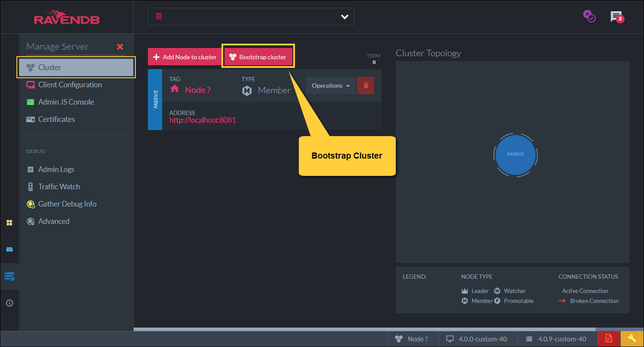Click 4.0.0-custom-40 client version in footer
Image resolution: width=644 pixels, height=347 pixels.
tap(477, 339)
